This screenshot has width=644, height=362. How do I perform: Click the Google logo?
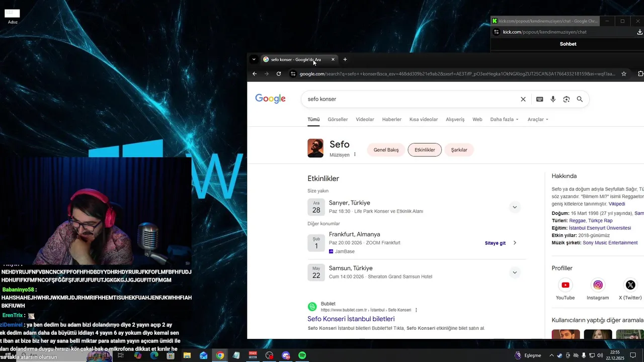coord(270,99)
